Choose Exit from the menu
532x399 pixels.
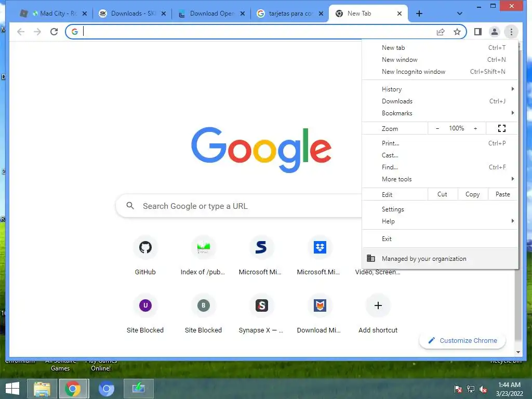[440, 239]
